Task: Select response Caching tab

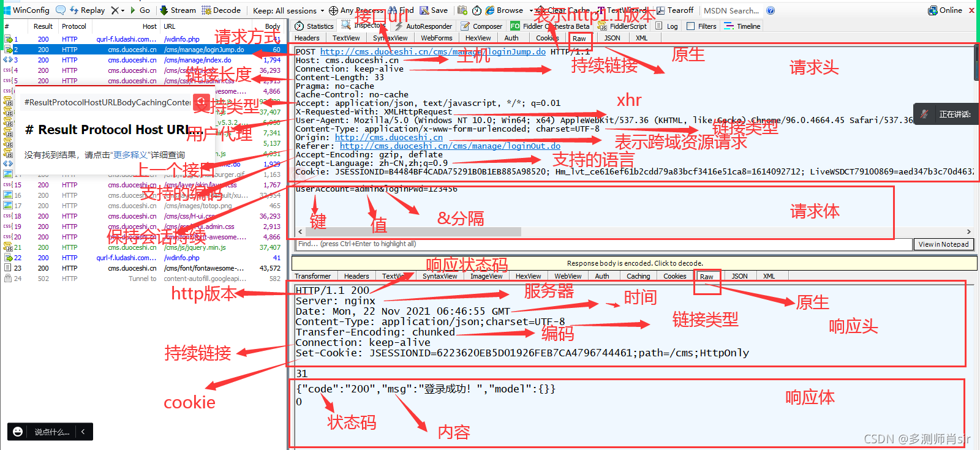Action: [x=638, y=276]
